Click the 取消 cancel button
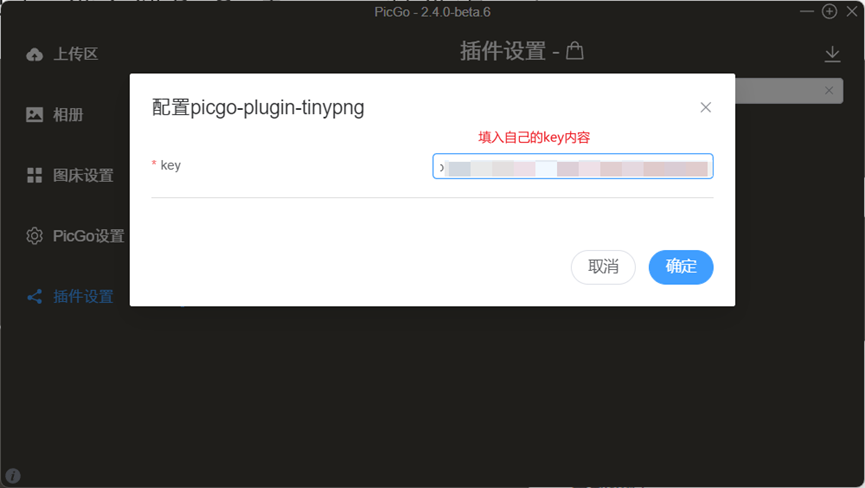 click(603, 267)
